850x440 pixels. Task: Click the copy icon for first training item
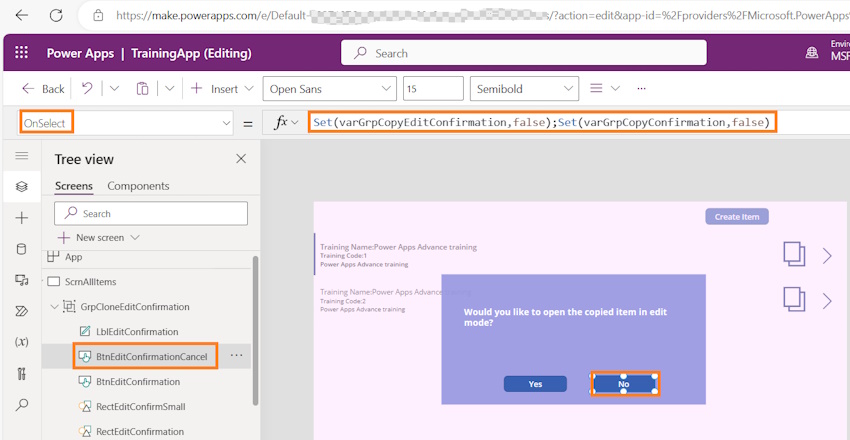click(x=794, y=255)
